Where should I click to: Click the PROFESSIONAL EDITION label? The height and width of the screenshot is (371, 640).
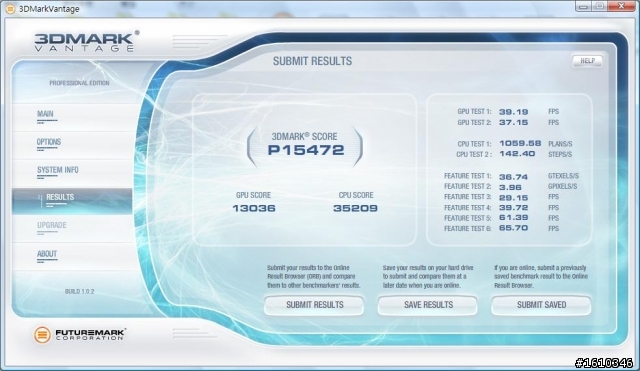(80, 83)
